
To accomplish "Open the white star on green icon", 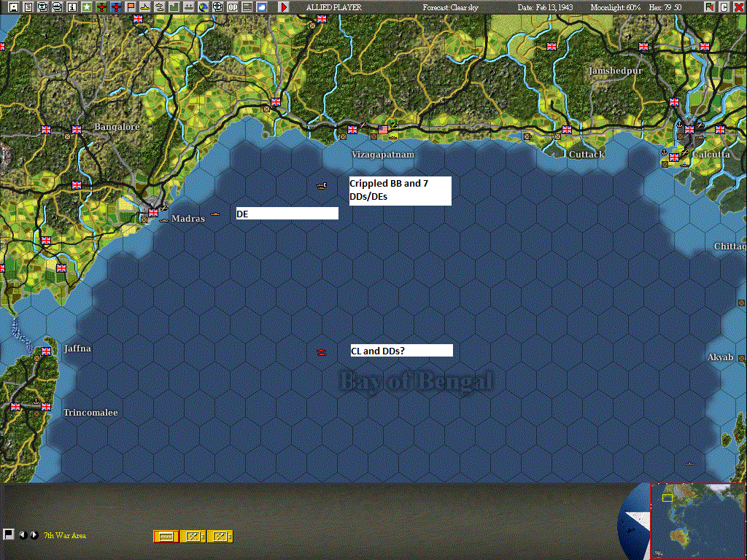I will (87, 7).
